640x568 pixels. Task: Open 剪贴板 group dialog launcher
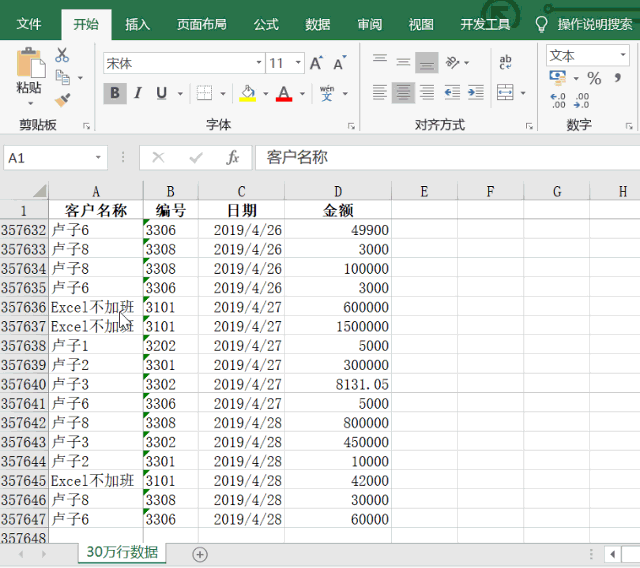(x=87, y=126)
